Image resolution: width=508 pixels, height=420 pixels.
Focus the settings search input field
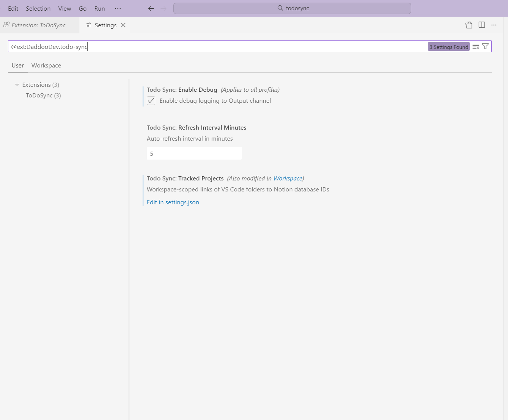217,47
